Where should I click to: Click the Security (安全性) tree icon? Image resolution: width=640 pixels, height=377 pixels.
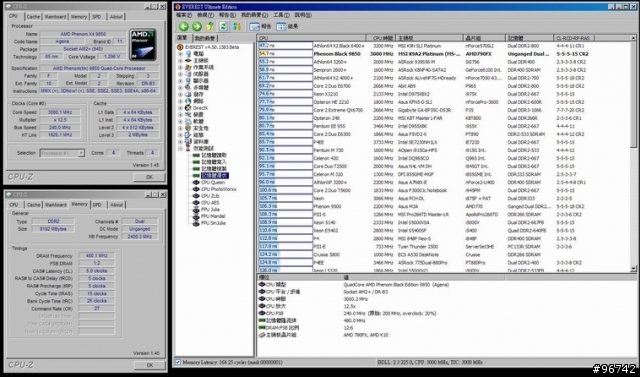pos(188,128)
